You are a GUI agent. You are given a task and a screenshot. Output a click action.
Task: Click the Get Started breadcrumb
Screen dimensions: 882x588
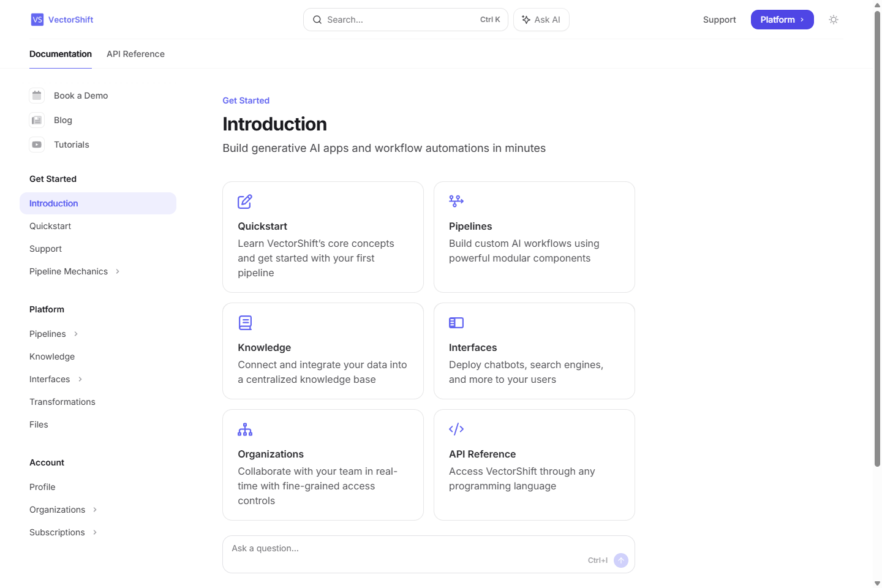[246, 100]
